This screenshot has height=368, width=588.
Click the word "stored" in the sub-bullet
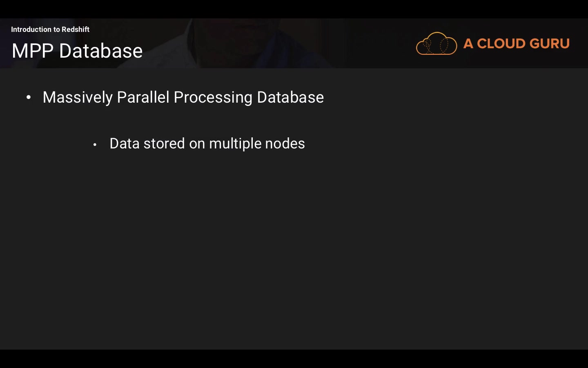(164, 144)
